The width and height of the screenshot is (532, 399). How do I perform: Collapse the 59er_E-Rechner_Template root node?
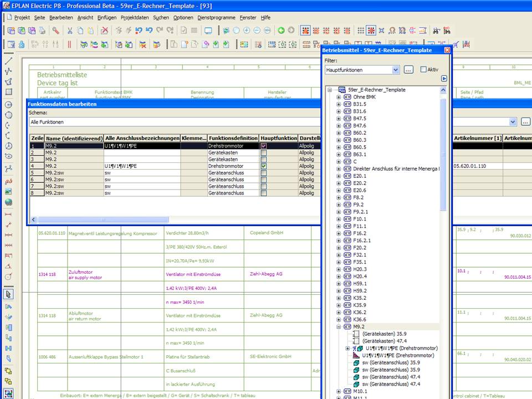(x=329, y=90)
